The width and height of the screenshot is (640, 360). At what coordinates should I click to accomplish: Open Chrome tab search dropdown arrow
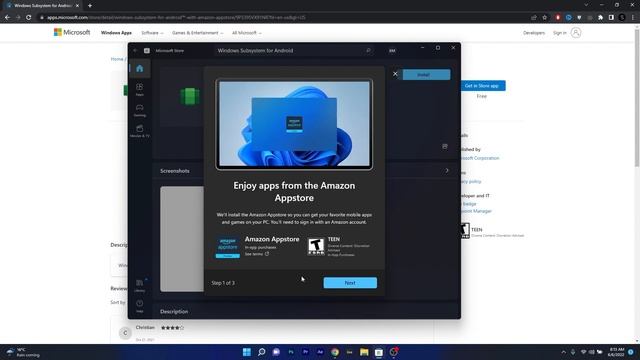tap(586, 5)
